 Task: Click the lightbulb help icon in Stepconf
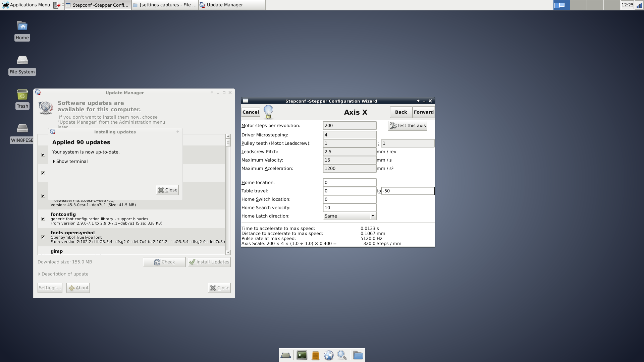coord(268,112)
